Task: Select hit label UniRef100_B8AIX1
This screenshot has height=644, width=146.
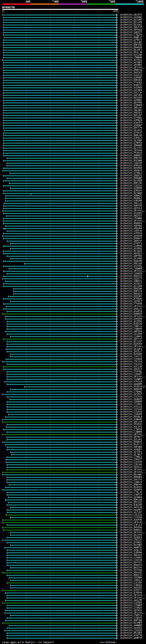Action: 131,276
